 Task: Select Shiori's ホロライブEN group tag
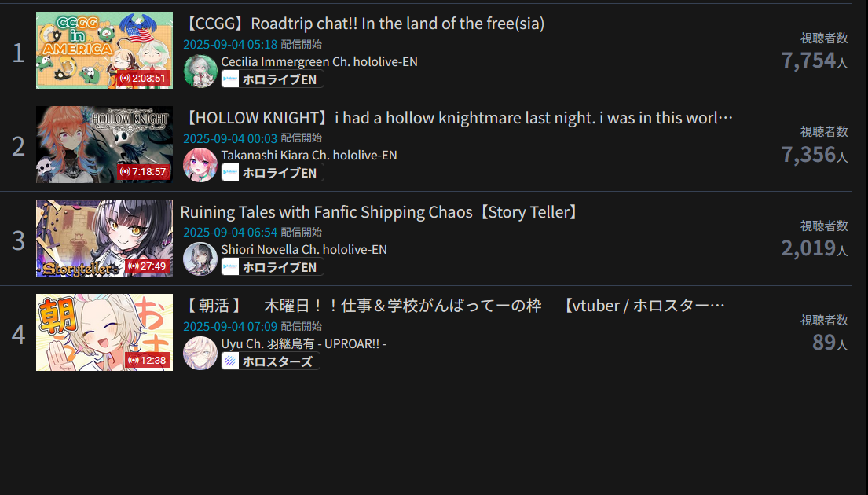coord(273,267)
